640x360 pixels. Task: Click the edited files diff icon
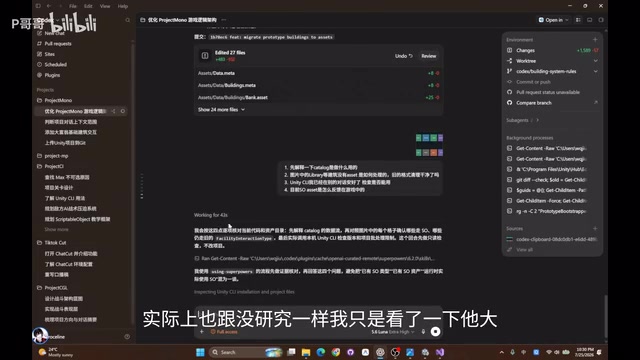tap(205, 56)
